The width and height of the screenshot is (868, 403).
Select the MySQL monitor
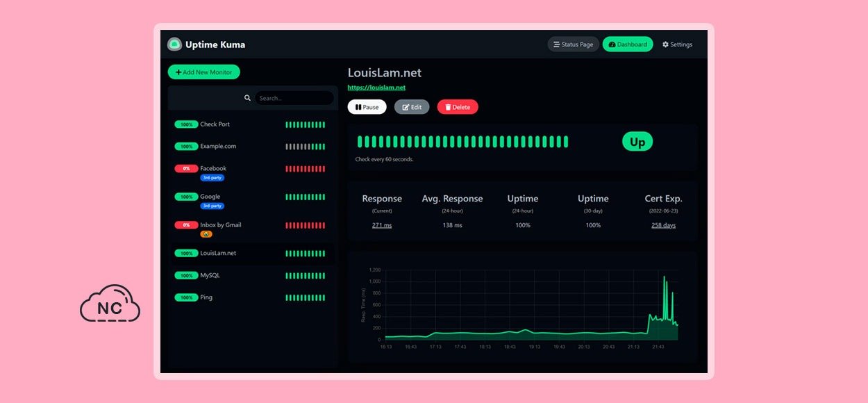[252, 276]
